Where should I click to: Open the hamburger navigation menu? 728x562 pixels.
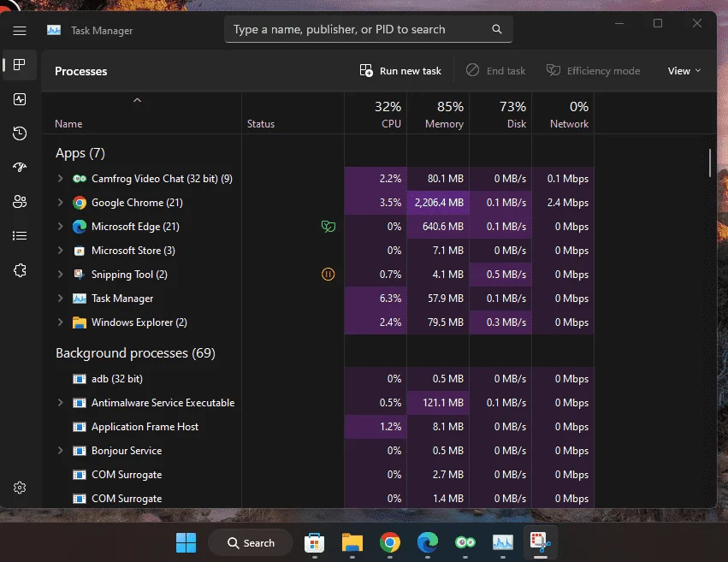20,31
